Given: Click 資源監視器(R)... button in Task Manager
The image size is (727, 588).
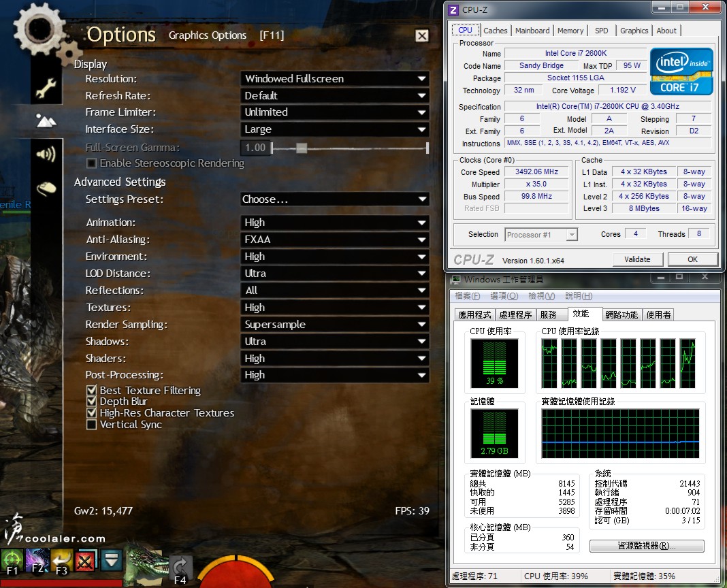Looking at the screenshot, I should (x=647, y=546).
